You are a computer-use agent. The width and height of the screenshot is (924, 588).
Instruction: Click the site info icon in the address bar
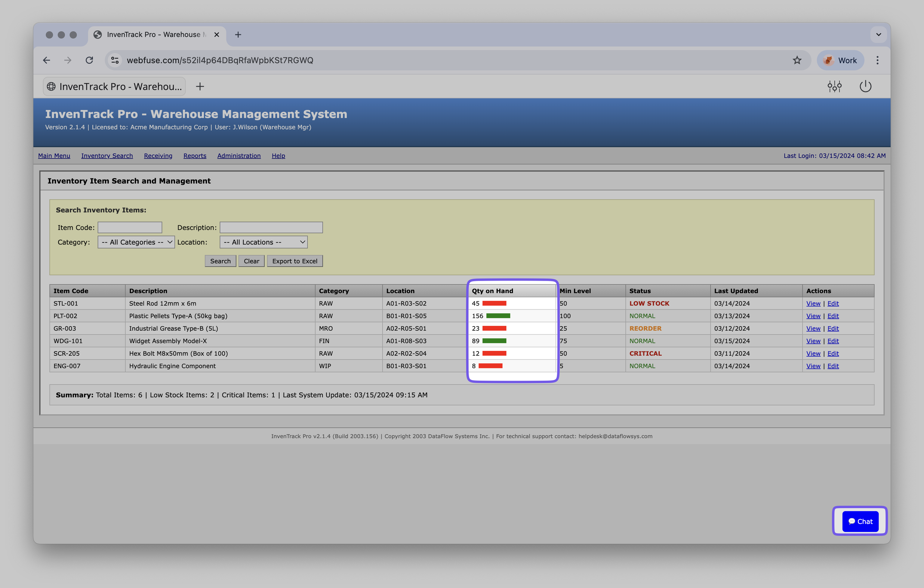point(114,60)
